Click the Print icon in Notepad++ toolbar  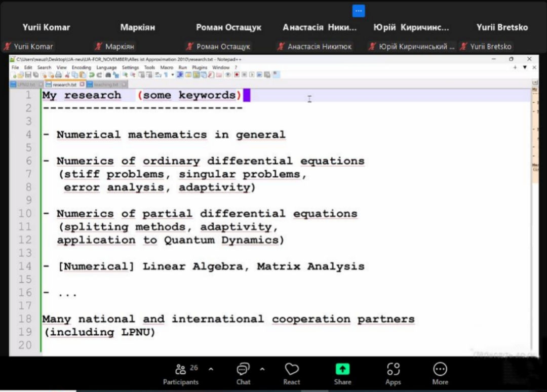click(59, 75)
